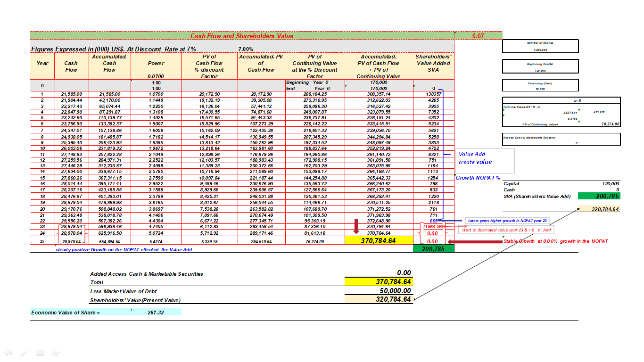Image resolution: width=644 pixels, height=362 pixels.
Task: Click 'steady positive Growth on the NOPAT' footnote
Action: (x=124, y=249)
